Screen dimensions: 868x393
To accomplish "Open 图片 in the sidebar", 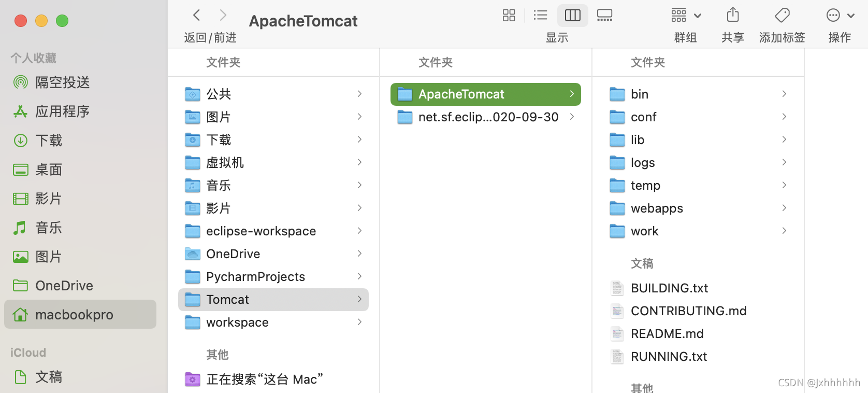I will click(80, 257).
